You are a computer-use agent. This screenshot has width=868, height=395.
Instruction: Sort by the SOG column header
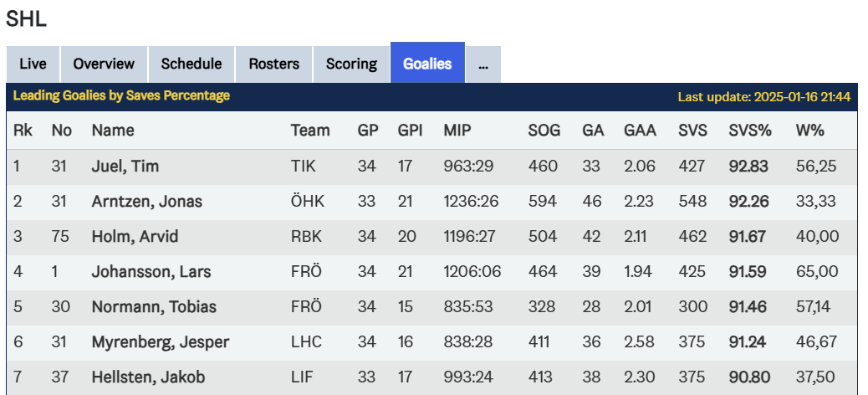(x=544, y=131)
